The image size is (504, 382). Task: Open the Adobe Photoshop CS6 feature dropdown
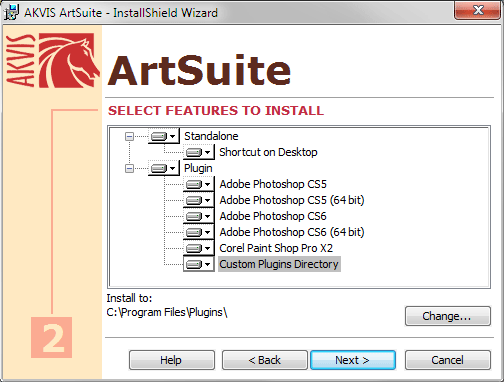(199, 216)
